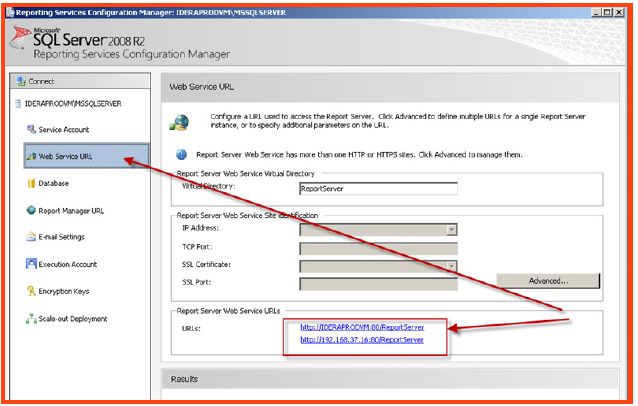The height and width of the screenshot is (406, 638).
Task: Click the Virtual Directory input field
Action: 378,189
